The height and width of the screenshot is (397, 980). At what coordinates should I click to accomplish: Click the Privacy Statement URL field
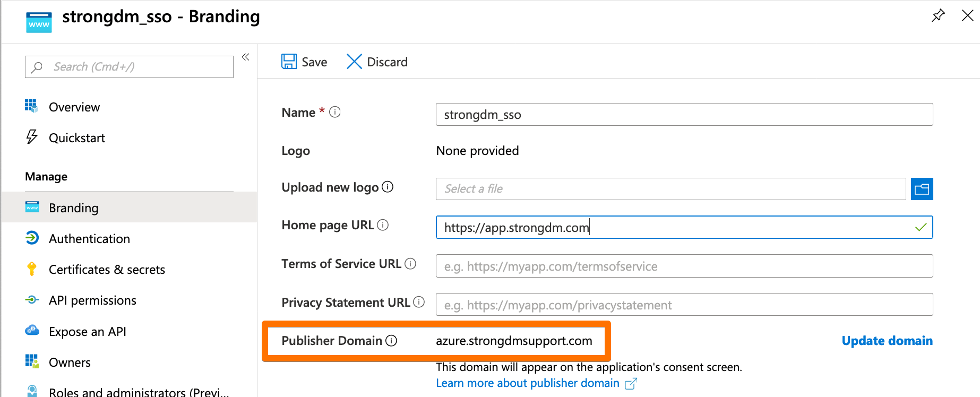coord(684,305)
